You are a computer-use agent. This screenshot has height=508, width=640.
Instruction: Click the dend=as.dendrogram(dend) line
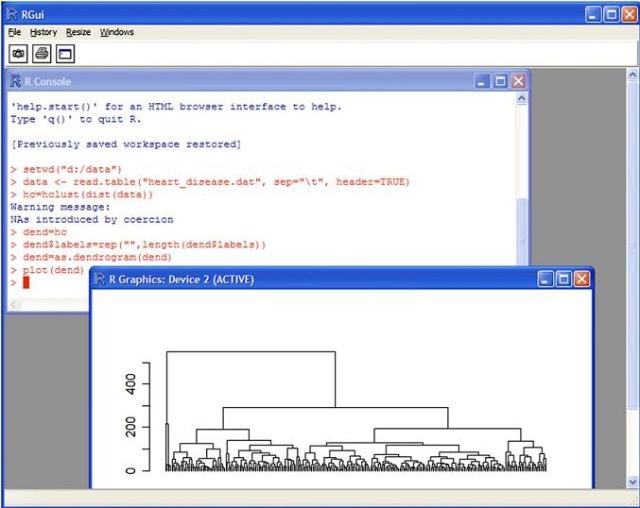pos(91,257)
